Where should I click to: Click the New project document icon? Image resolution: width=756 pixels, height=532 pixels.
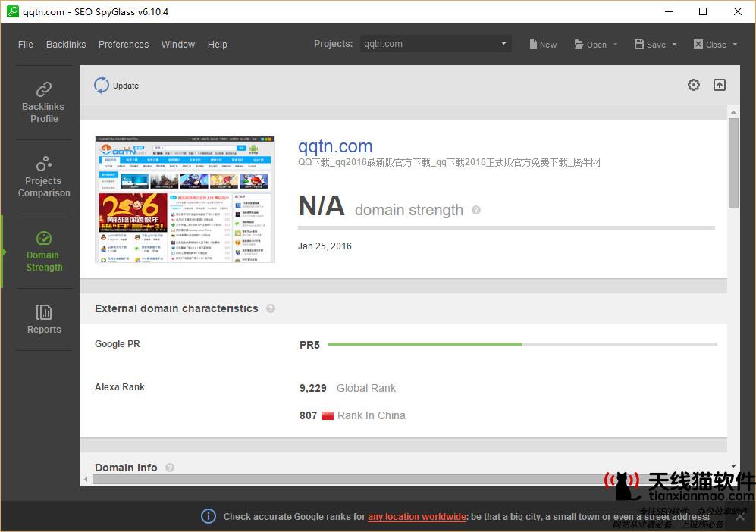pyautogui.click(x=533, y=44)
